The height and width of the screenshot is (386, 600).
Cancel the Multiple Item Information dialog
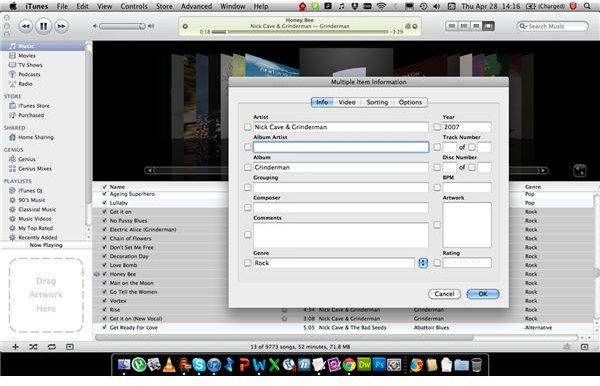coord(444,294)
